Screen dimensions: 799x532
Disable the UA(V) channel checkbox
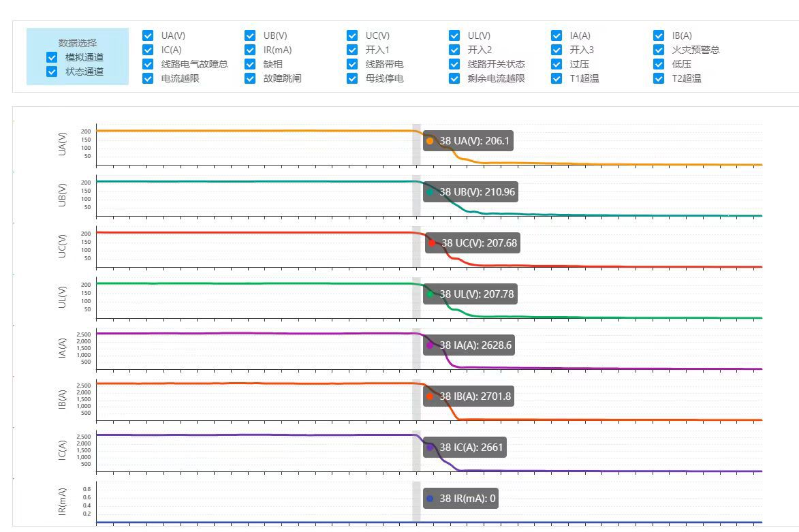[x=148, y=35]
